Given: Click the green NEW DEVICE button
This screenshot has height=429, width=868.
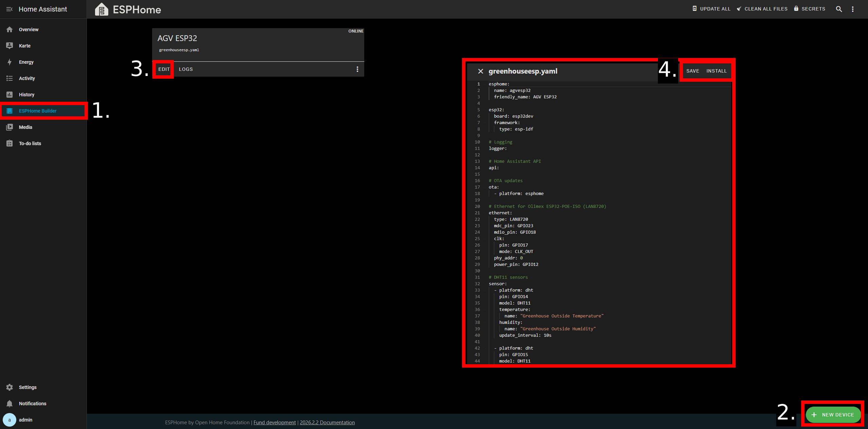Looking at the screenshot, I should point(833,415).
